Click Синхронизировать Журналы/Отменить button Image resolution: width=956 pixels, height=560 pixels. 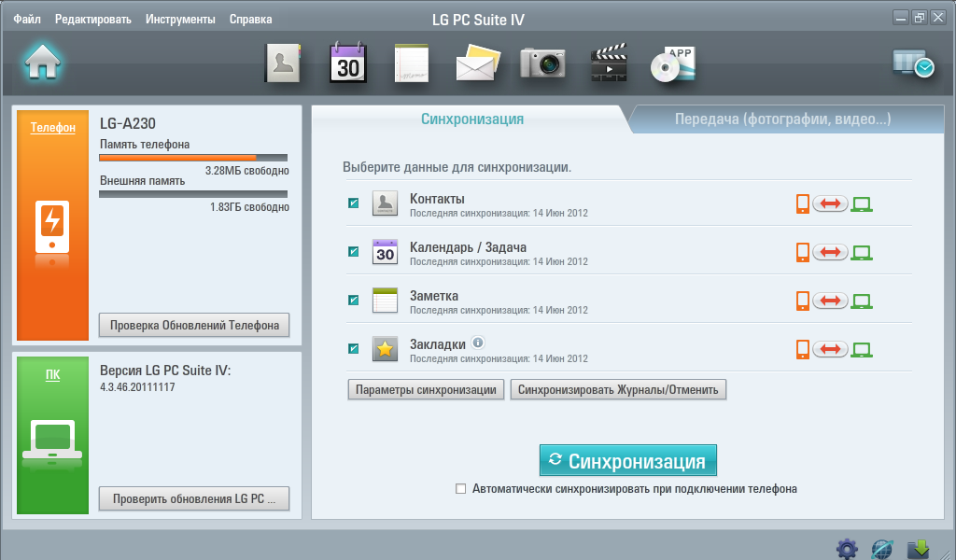tap(618, 390)
